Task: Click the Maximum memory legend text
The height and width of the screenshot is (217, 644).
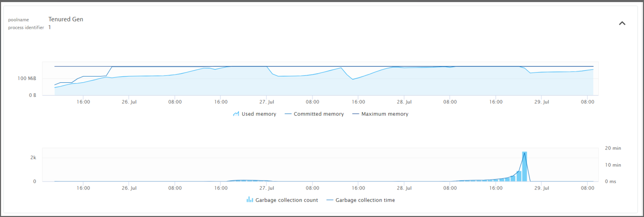Action: (x=384, y=114)
